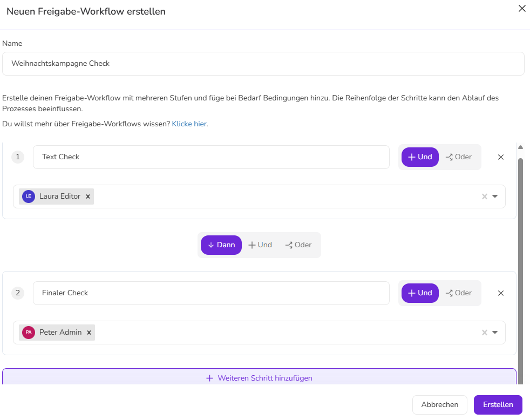
Task: Clear all approvers in step 2
Action: pyautogui.click(x=484, y=333)
